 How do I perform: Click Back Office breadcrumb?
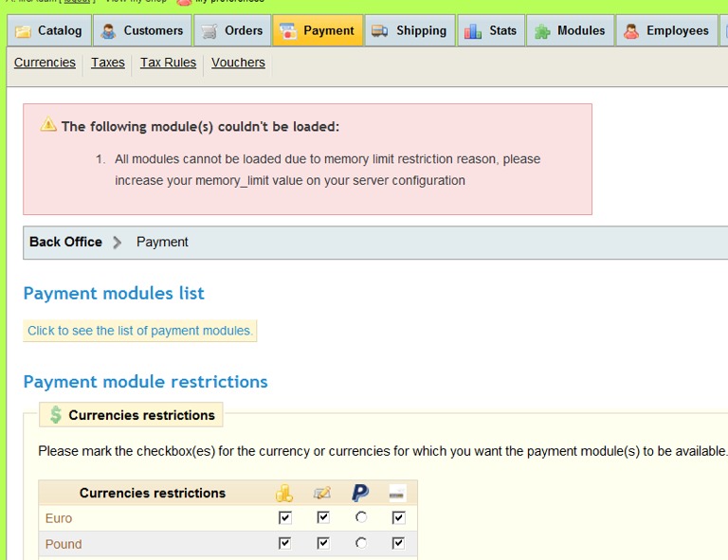pyautogui.click(x=65, y=242)
